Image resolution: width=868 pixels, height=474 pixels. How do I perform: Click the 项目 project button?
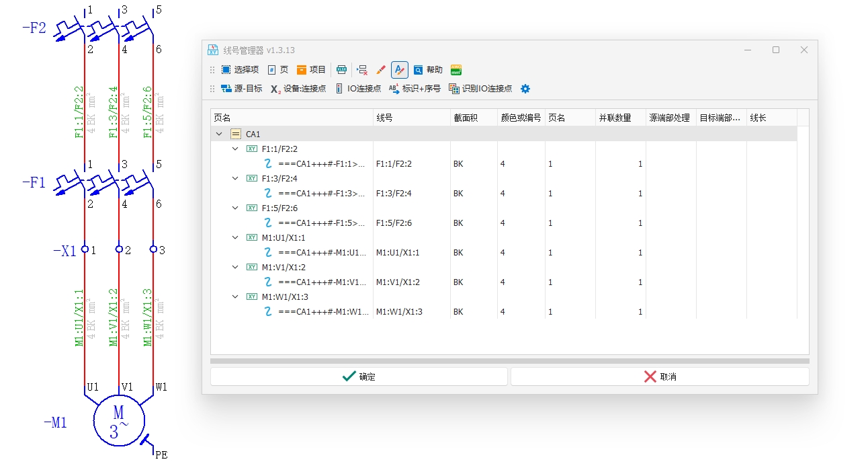pos(311,70)
